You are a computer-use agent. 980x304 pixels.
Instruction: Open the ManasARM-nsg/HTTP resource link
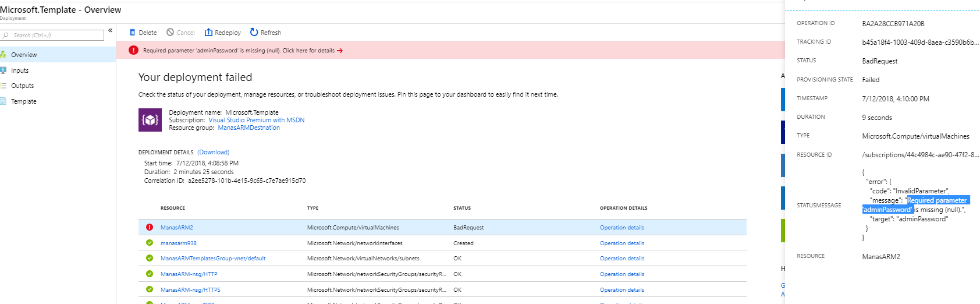tap(189, 274)
